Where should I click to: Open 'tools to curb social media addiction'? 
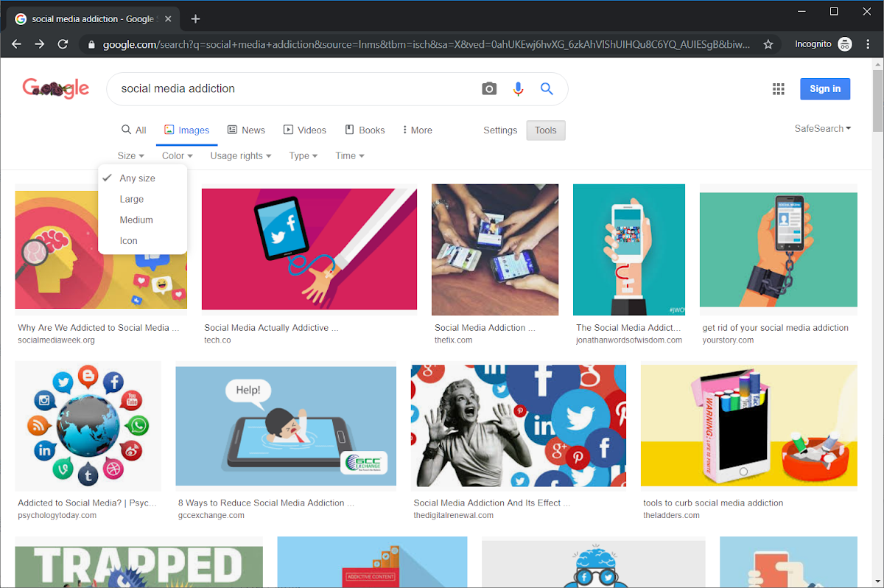(x=713, y=503)
